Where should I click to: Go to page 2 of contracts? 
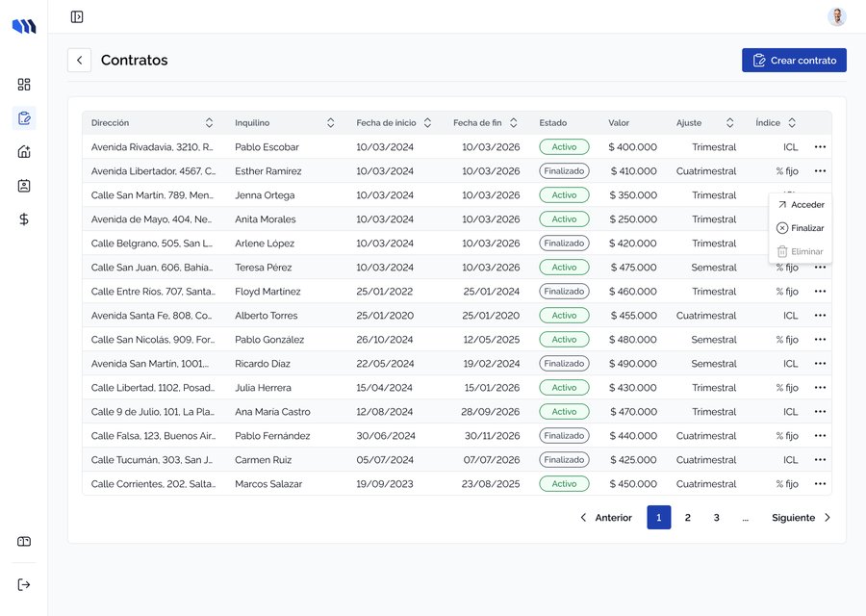click(688, 518)
